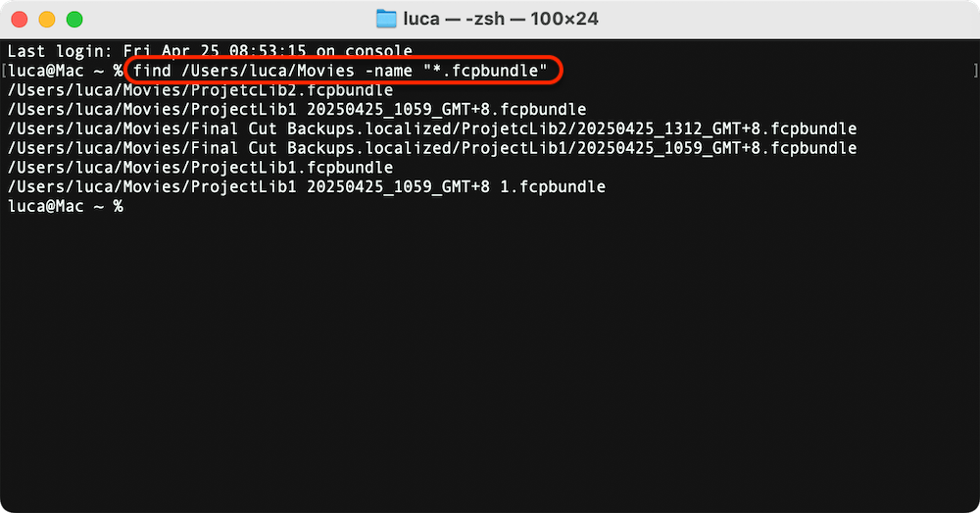
Task: Click the left bracket mark beside command prompt
Action: (4, 71)
